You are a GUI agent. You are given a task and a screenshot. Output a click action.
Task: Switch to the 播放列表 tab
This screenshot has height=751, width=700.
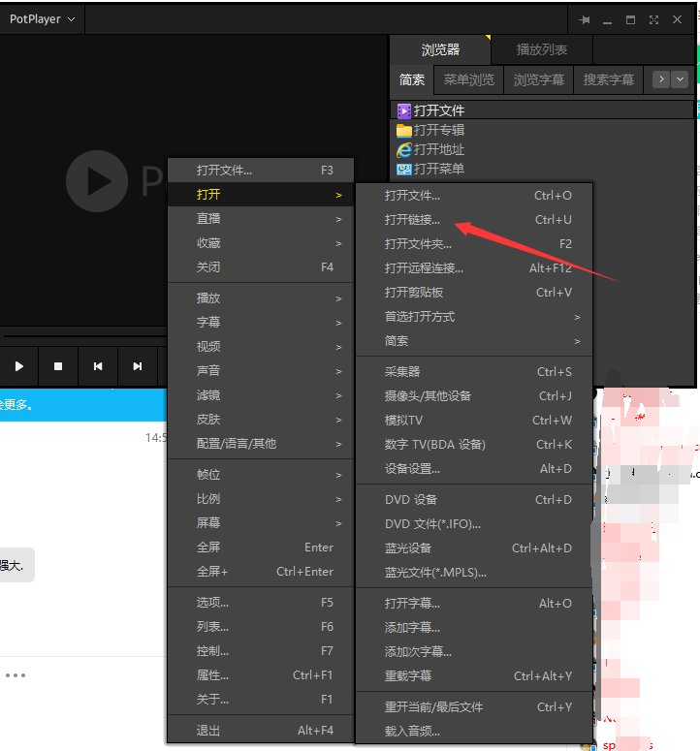pos(542,49)
